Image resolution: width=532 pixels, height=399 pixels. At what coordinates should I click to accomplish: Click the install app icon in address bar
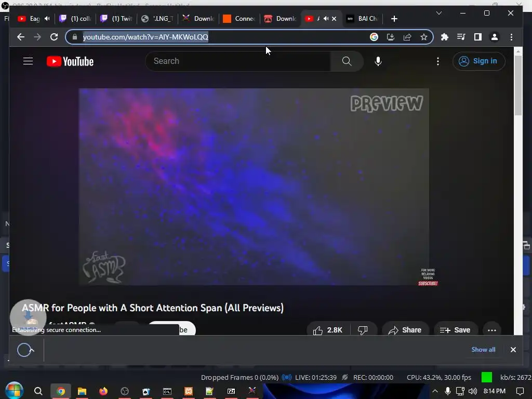click(x=391, y=37)
